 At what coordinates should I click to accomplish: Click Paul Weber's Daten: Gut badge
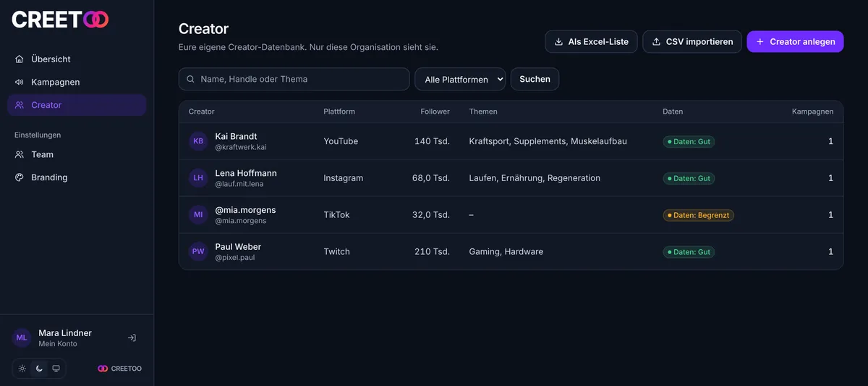click(x=689, y=253)
